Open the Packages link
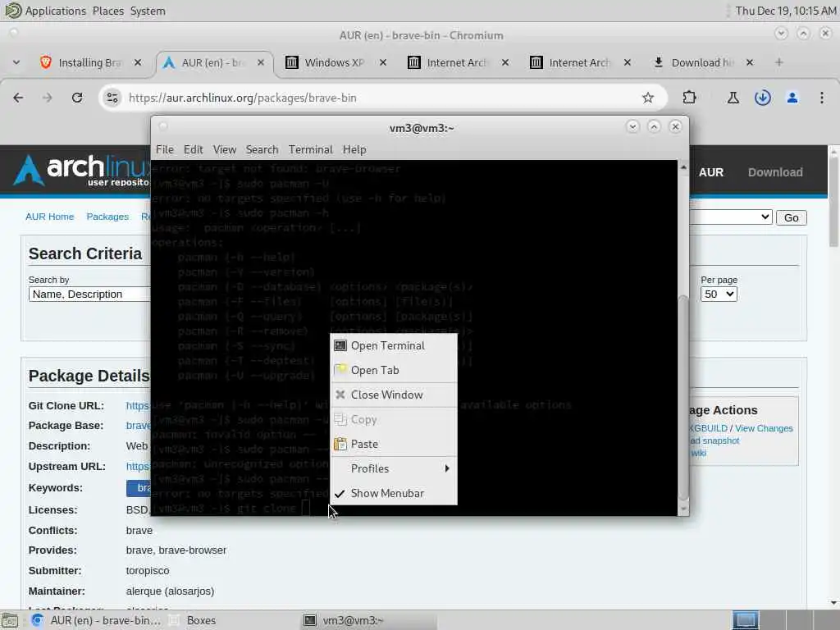This screenshot has width=840, height=630. 107,217
